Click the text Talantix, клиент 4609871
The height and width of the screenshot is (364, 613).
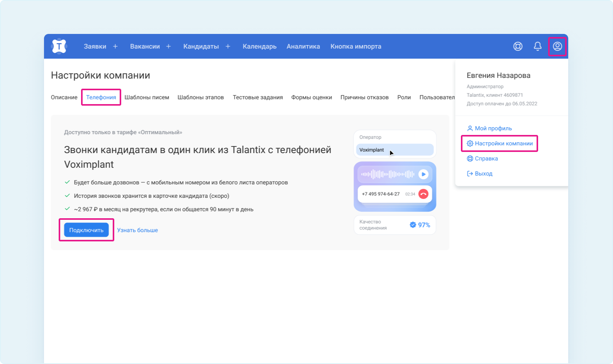pos(495,95)
